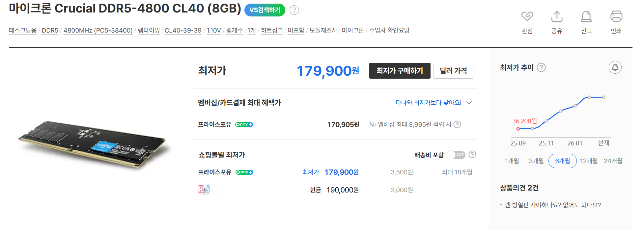
Task: Open the 딜러 가격 button
Action: coord(453,71)
